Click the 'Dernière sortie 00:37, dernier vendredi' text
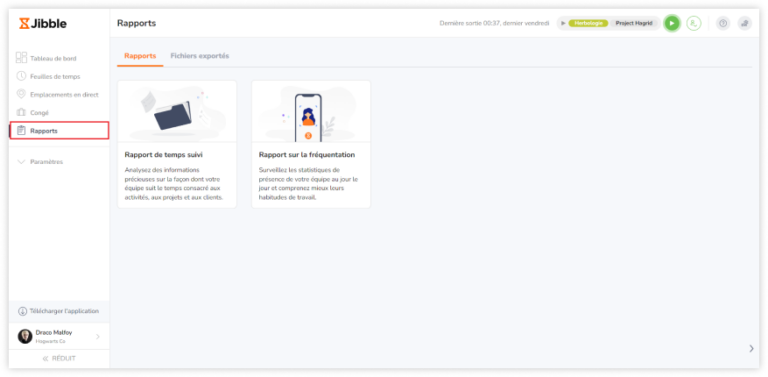Image resolution: width=768 pixels, height=377 pixels. click(x=494, y=23)
